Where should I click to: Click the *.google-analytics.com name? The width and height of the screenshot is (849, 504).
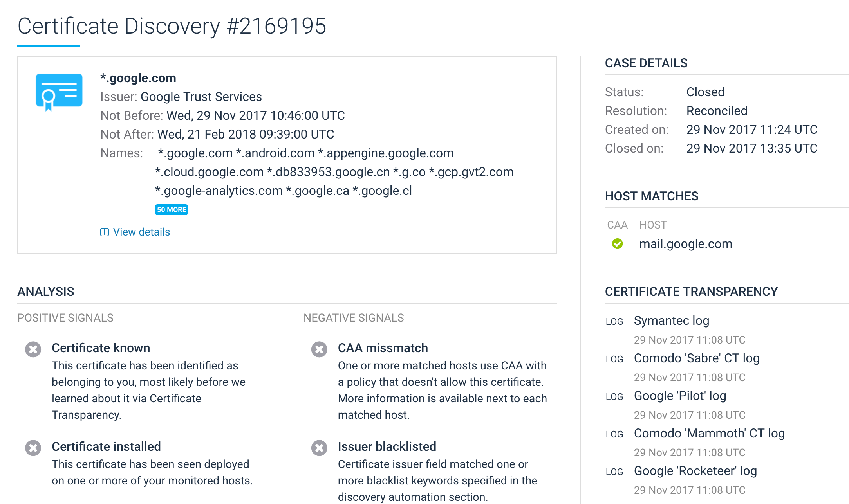click(x=219, y=191)
